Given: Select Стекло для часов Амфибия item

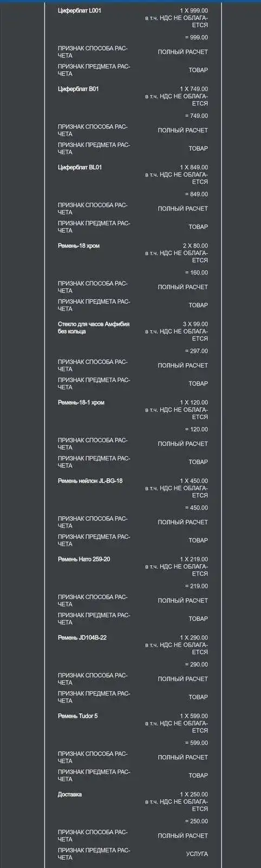Looking at the screenshot, I should click(x=94, y=328).
